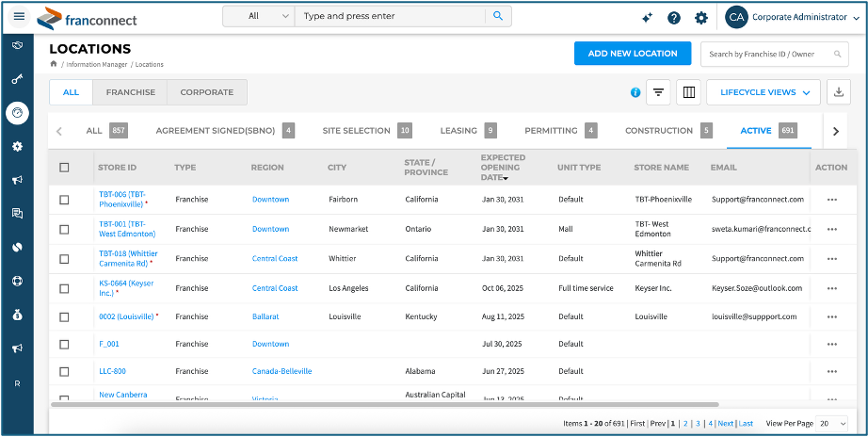This screenshot has width=868, height=437.
Task: Open the hamburger navigation menu
Action: click(x=19, y=16)
